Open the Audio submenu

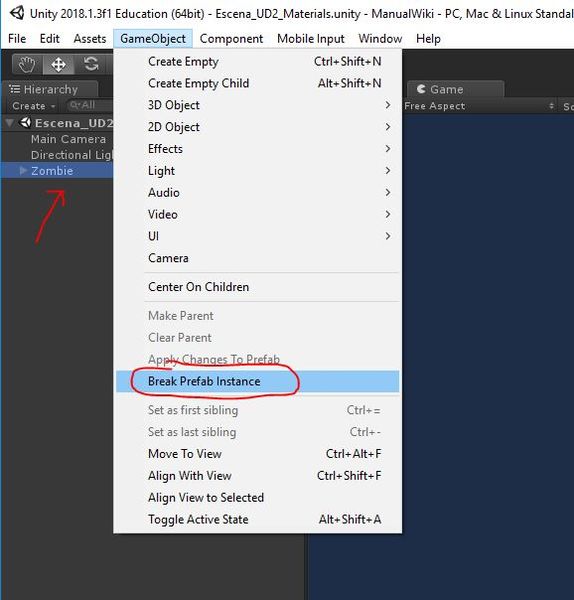(258, 192)
